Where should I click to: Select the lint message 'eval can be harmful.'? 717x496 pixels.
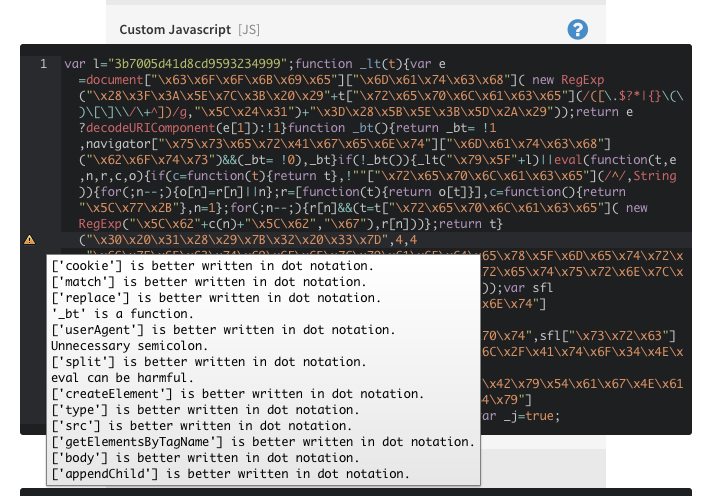[122, 378]
